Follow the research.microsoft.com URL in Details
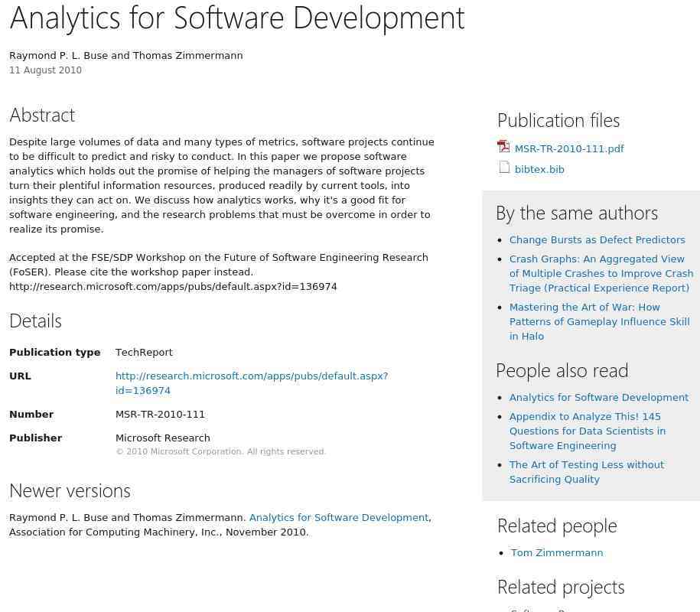Screen dimensions: 700x612 (x=252, y=383)
